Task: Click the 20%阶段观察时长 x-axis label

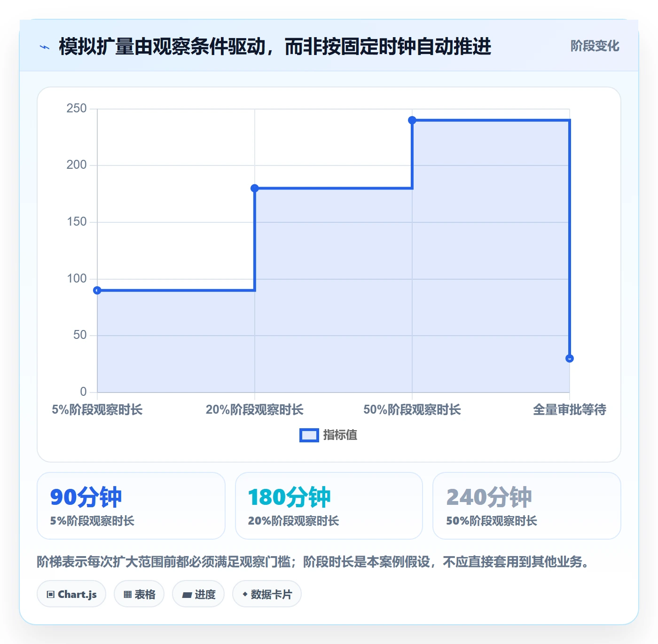Action: tap(255, 410)
